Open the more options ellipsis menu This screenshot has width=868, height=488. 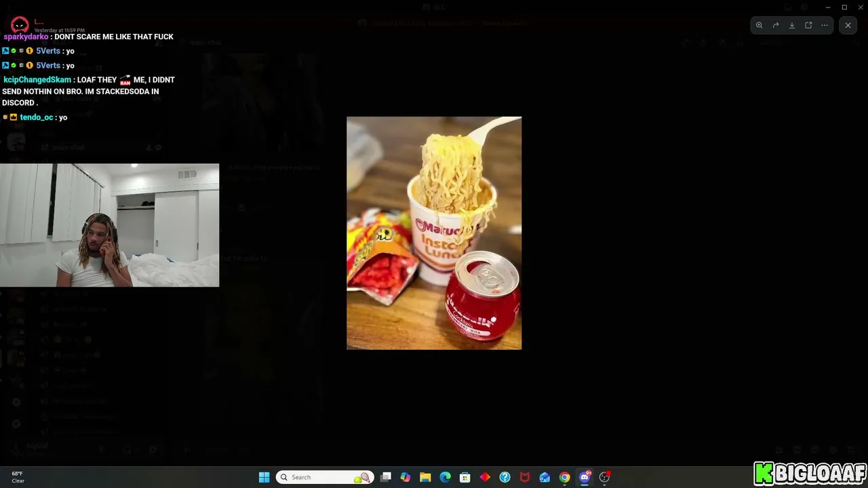click(825, 25)
